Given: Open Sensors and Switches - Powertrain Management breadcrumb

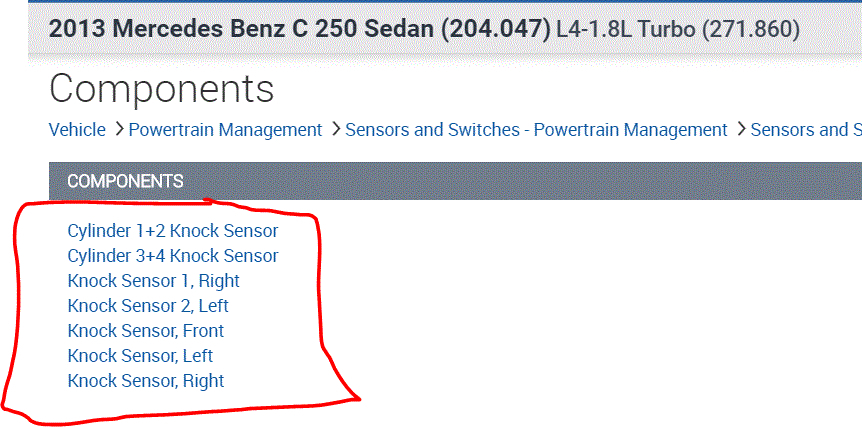Looking at the screenshot, I should point(536,130).
